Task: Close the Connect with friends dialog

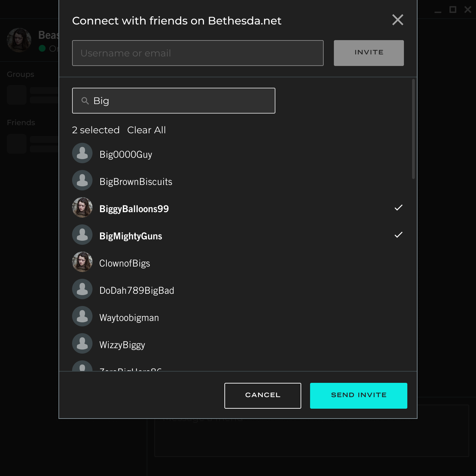Action: click(x=397, y=20)
